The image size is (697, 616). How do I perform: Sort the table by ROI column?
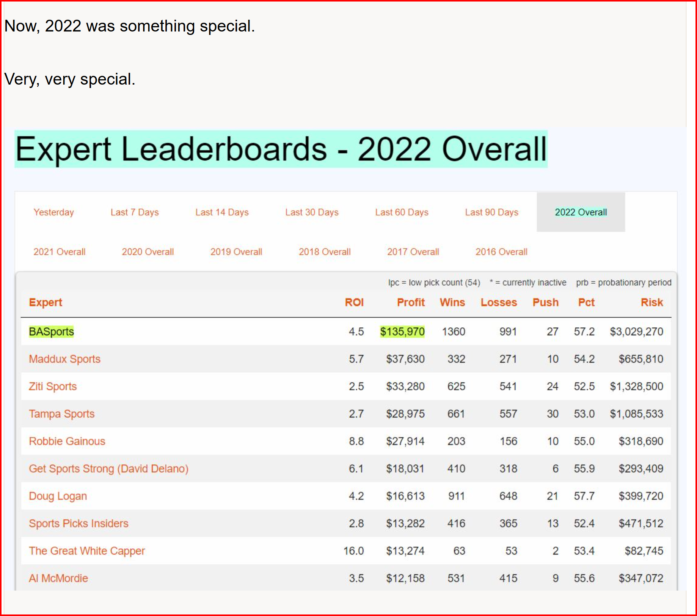[354, 302]
